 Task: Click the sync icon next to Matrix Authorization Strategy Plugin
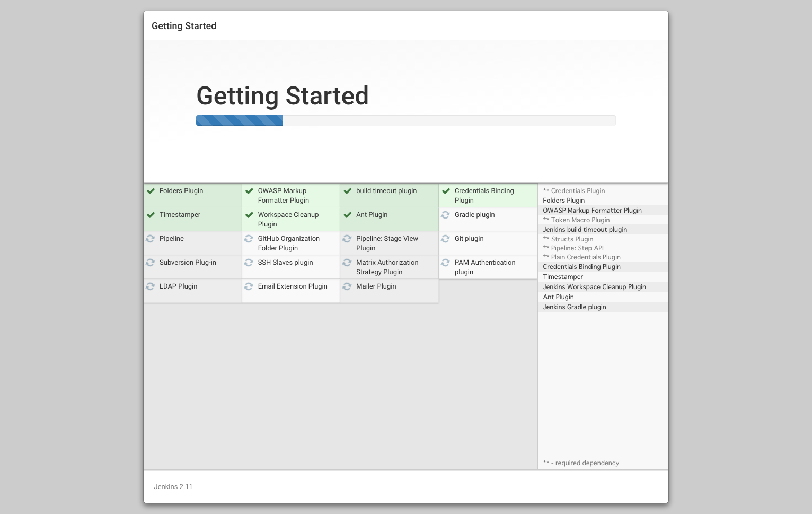pos(347,263)
